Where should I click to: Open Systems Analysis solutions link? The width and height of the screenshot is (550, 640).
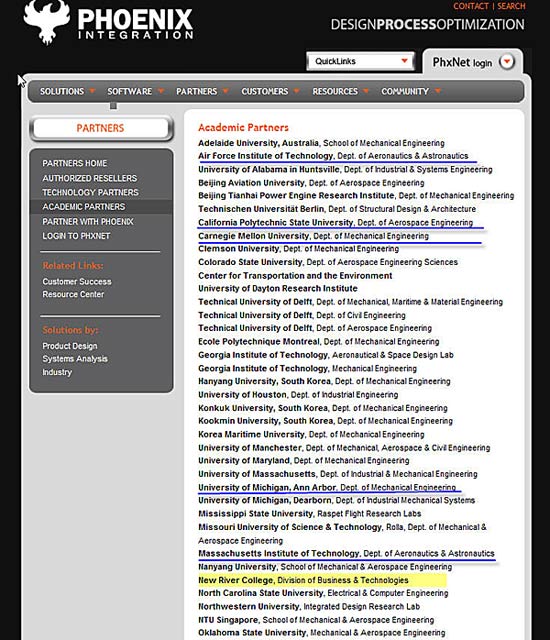coord(75,359)
